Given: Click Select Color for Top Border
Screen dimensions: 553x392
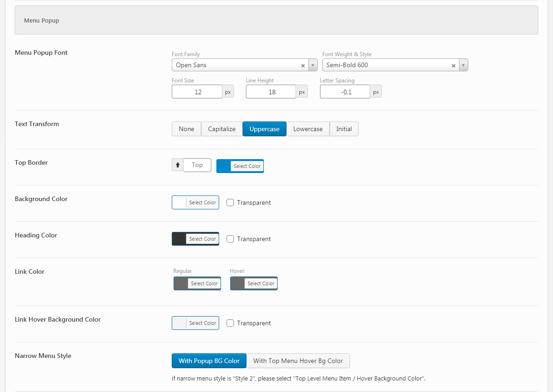Looking at the screenshot, I should coord(247,166).
